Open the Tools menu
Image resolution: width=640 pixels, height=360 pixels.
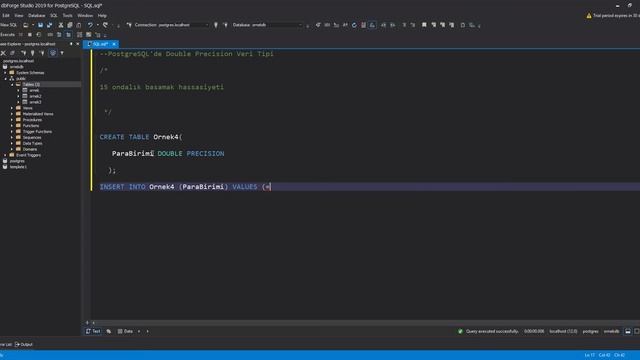pyautogui.click(x=67, y=16)
